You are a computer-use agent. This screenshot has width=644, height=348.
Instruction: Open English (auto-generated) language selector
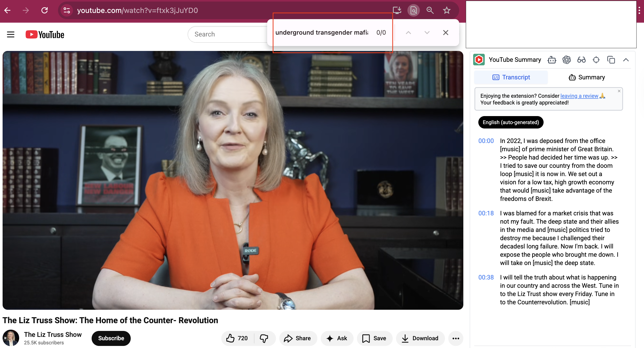(510, 122)
